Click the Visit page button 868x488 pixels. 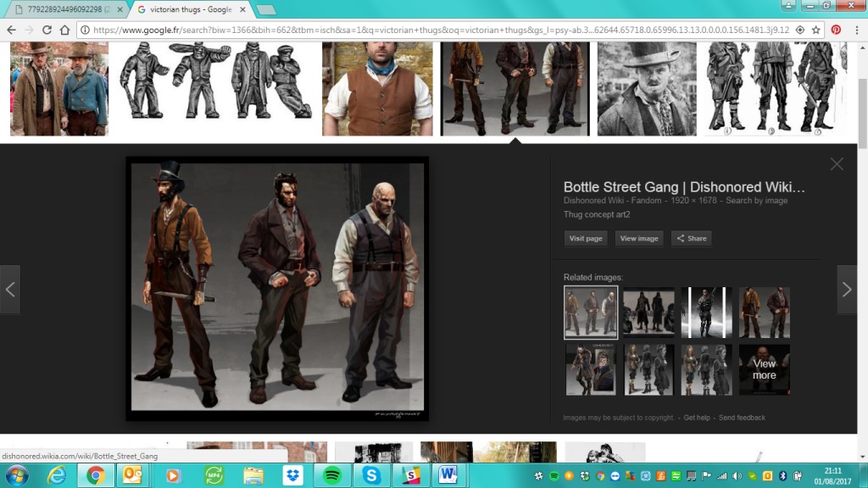(586, 238)
